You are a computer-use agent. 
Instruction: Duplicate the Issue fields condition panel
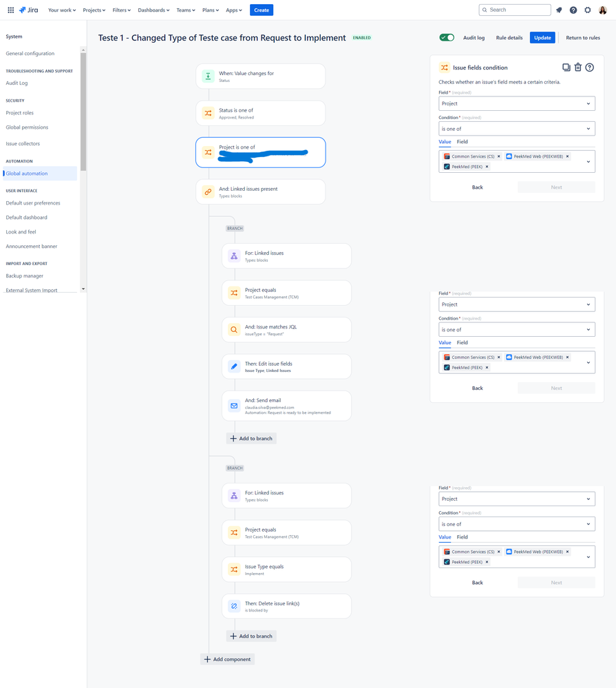click(x=566, y=67)
